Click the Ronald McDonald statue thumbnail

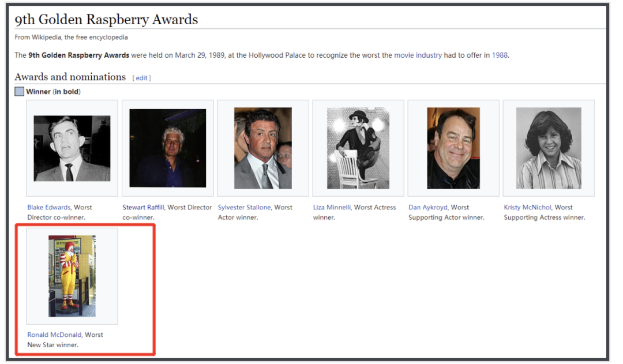(72, 276)
